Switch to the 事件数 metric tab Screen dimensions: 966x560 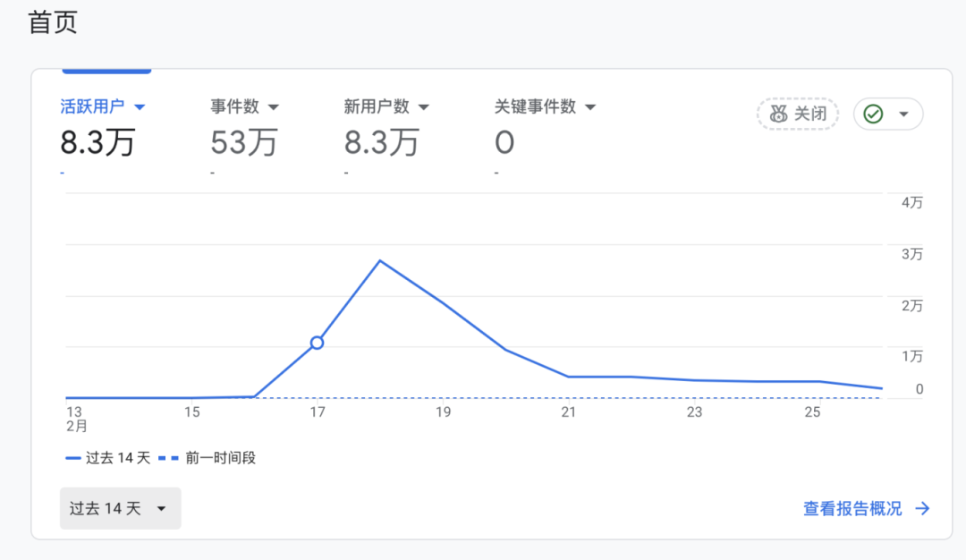[234, 106]
